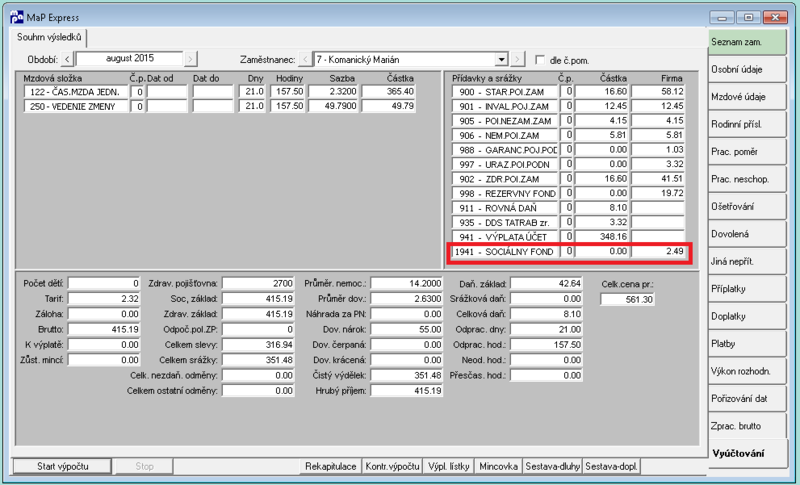Image resolution: width=800 pixels, height=485 pixels.
Task: Click the Dov. nárok value 55.00
Action: 407,329
